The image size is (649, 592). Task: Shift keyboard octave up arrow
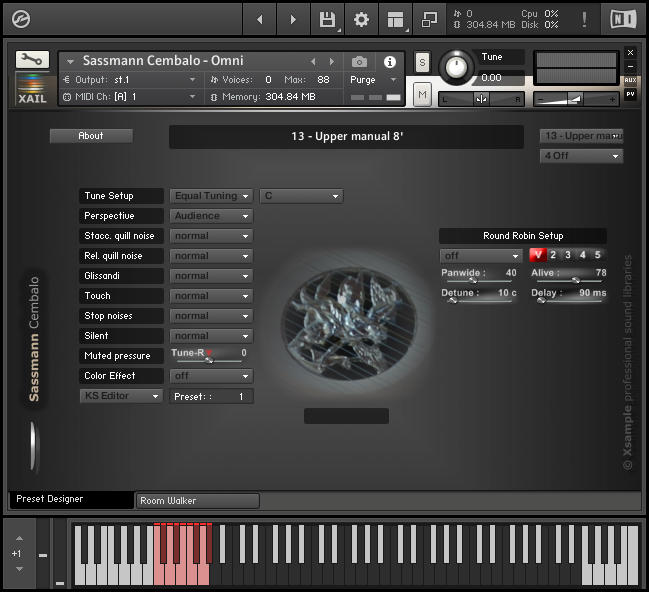(19, 538)
